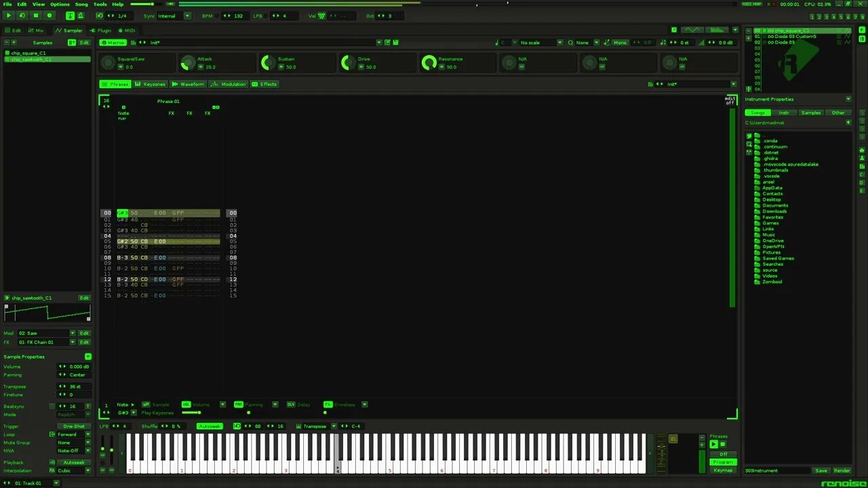The image size is (868, 488).
Task: Expand the Instrument Properties panel
Action: (848, 99)
